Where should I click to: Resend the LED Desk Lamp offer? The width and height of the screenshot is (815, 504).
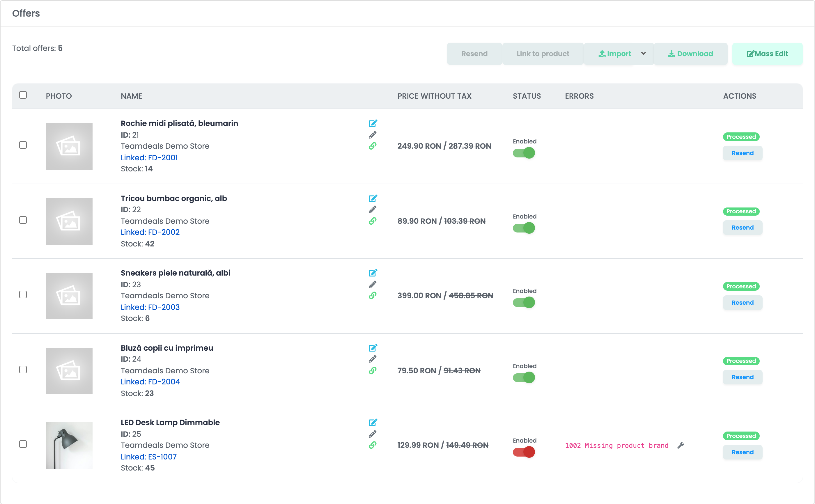(x=742, y=452)
